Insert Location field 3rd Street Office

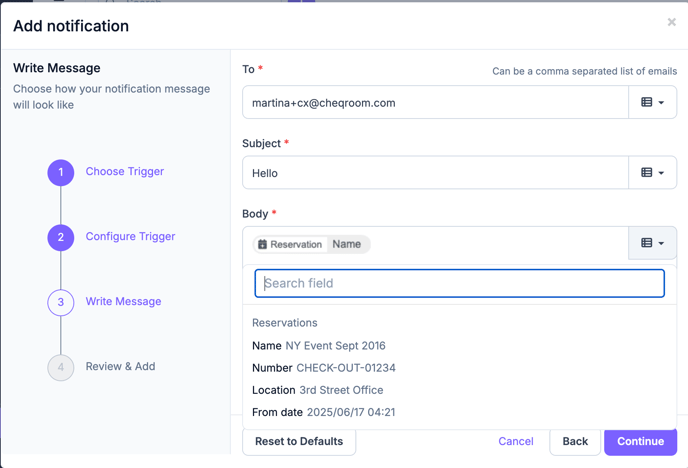pyautogui.click(x=318, y=390)
